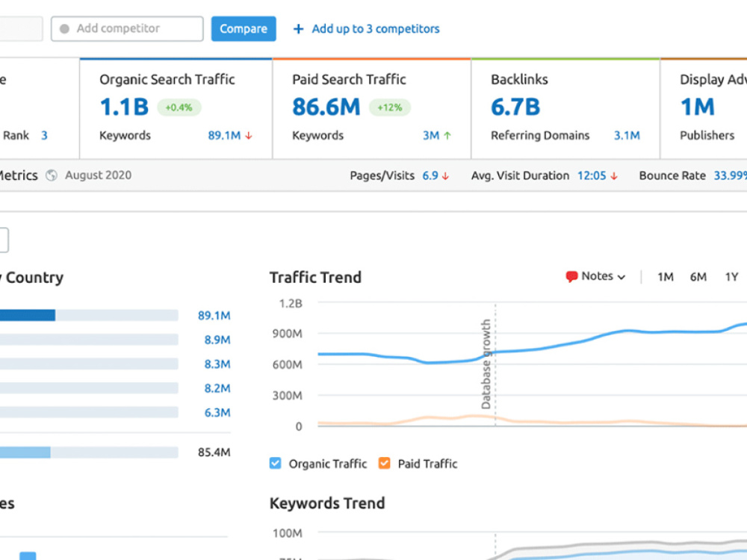Click the progress bar for 89.1M row

pyautogui.click(x=89, y=315)
